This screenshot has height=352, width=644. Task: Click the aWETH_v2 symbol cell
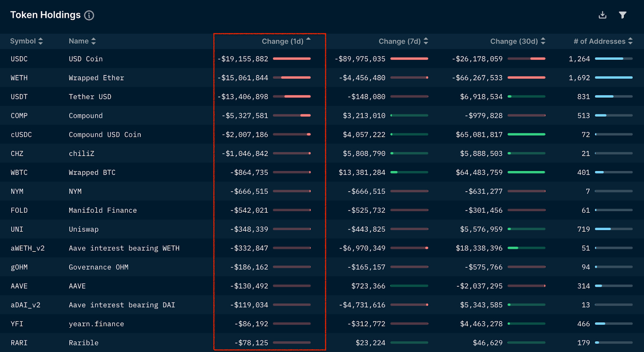pyautogui.click(x=27, y=248)
